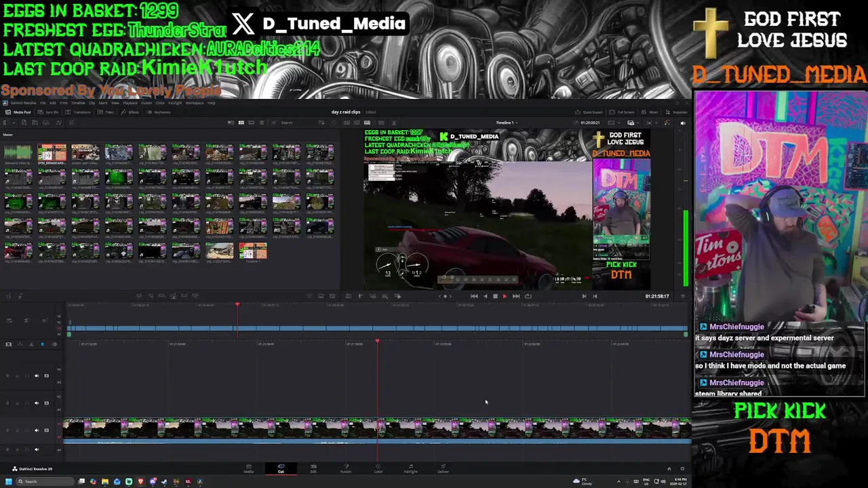Image resolution: width=868 pixels, height=488 pixels.
Task: Click the Windows taskbar Search box
Action: pos(45,481)
